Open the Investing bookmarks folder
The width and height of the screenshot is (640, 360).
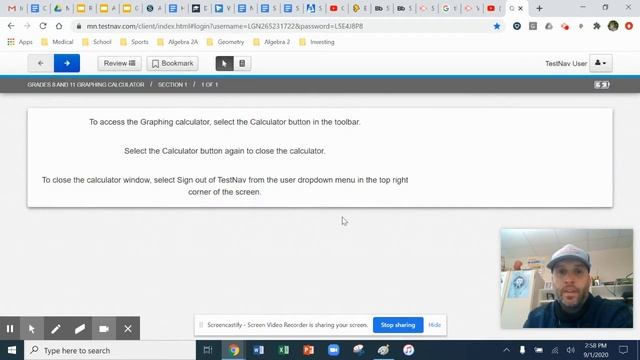[x=317, y=42]
